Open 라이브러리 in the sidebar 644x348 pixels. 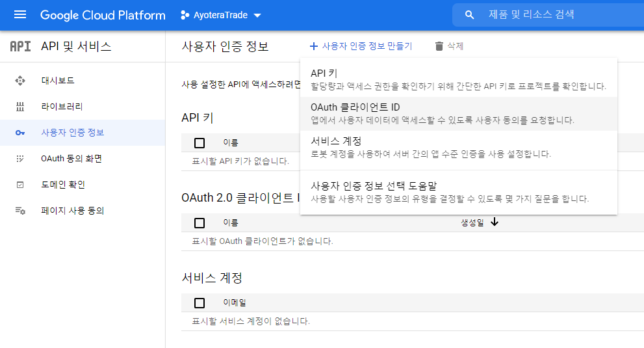click(83, 107)
